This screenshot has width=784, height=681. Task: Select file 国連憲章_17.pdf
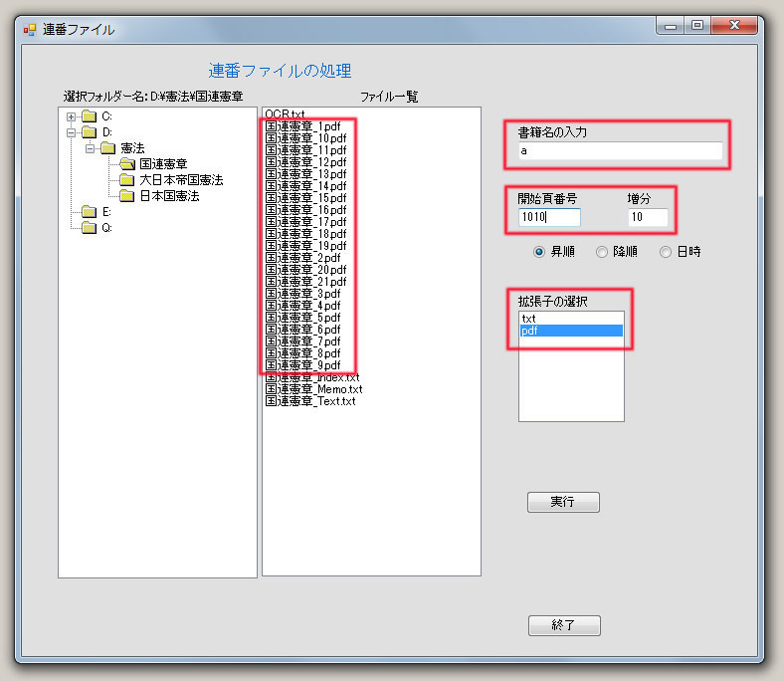coord(305,222)
